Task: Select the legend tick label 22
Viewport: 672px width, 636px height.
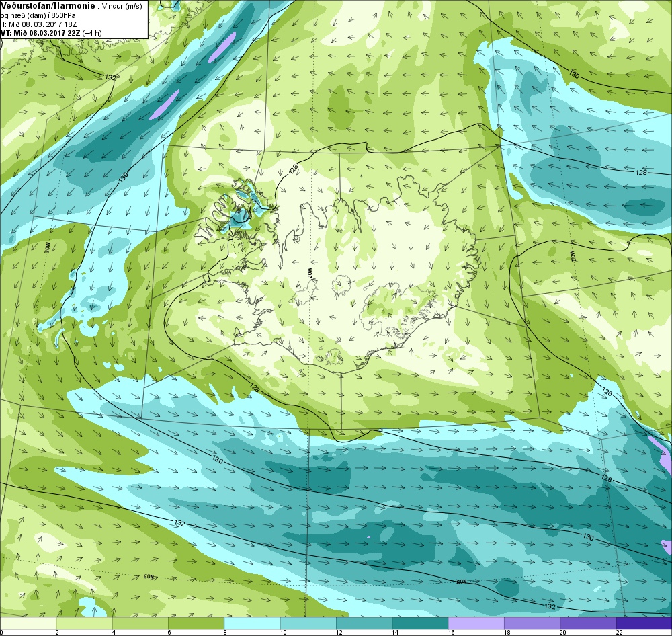Action: 619,632
